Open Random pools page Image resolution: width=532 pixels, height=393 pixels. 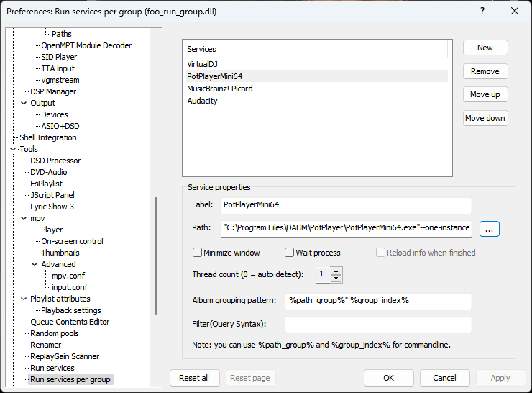coord(55,333)
